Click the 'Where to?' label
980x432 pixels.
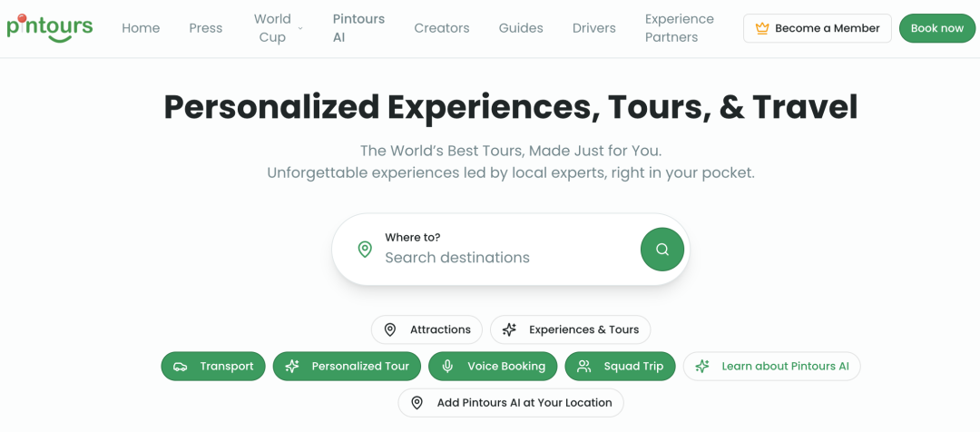[413, 237]
